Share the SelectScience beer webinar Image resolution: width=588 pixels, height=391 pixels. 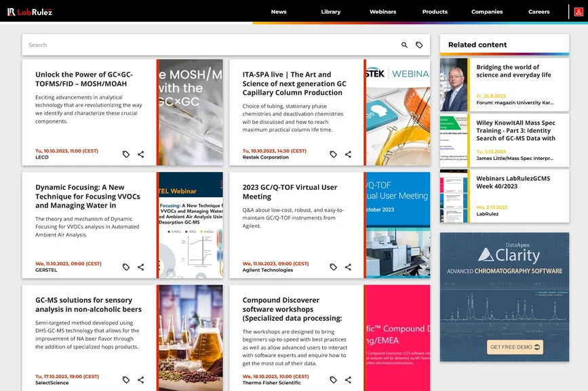pyautogui.click(x=140, y=379)
